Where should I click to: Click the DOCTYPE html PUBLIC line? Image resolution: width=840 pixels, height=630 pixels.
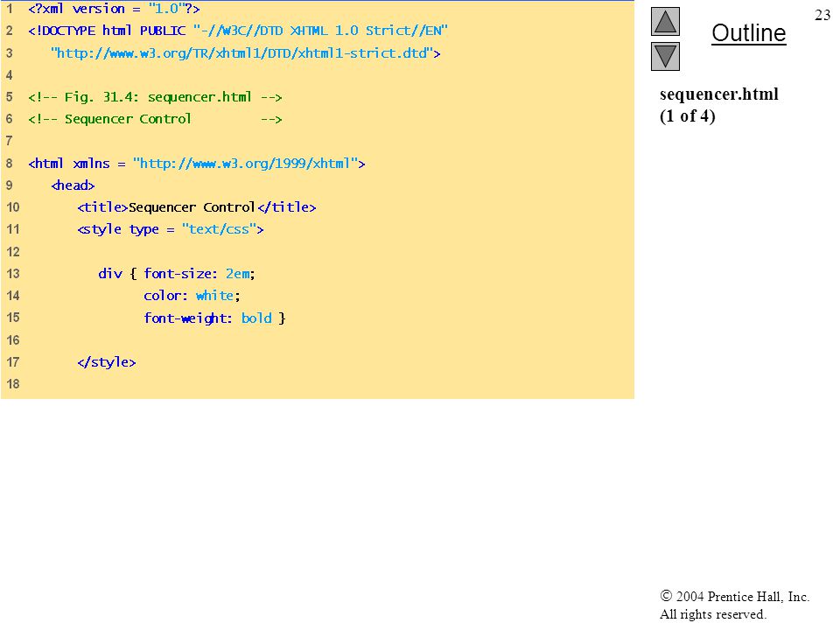[x=238, y=31]
